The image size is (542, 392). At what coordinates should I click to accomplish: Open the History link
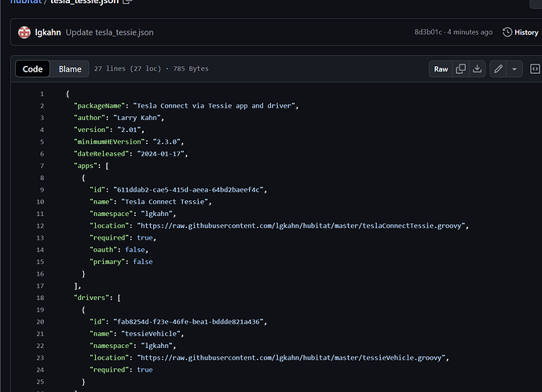pos(526,32)
